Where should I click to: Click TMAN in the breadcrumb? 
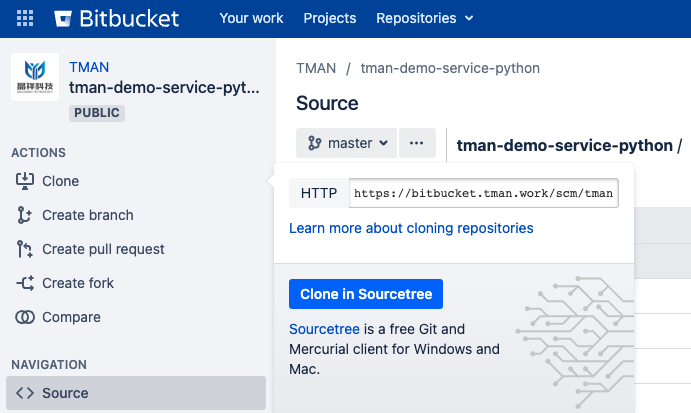click(x=316, y=68)
